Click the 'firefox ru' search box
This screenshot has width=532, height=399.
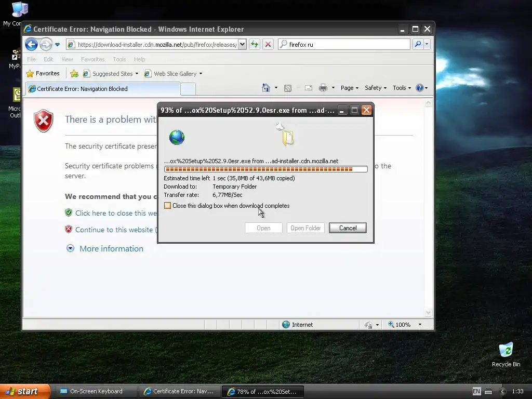coord(344,45)
